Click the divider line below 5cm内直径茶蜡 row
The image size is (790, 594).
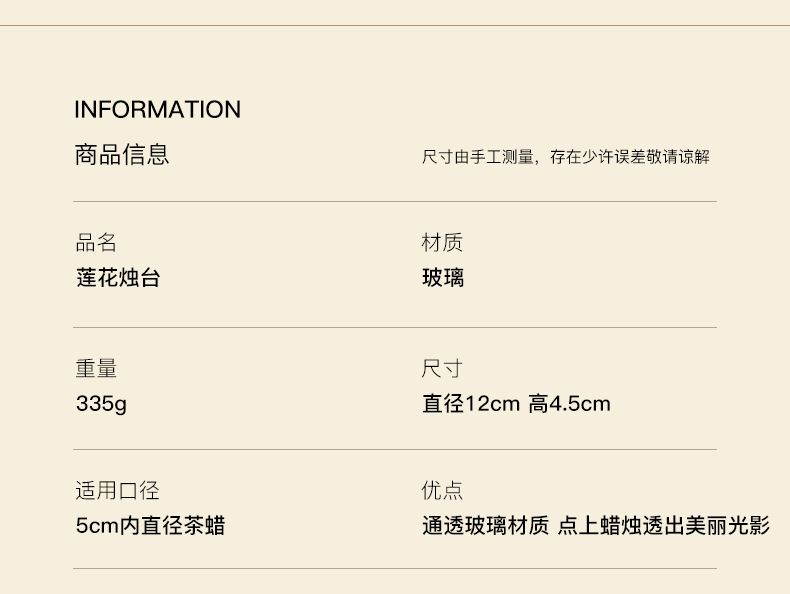pos(395,569)
